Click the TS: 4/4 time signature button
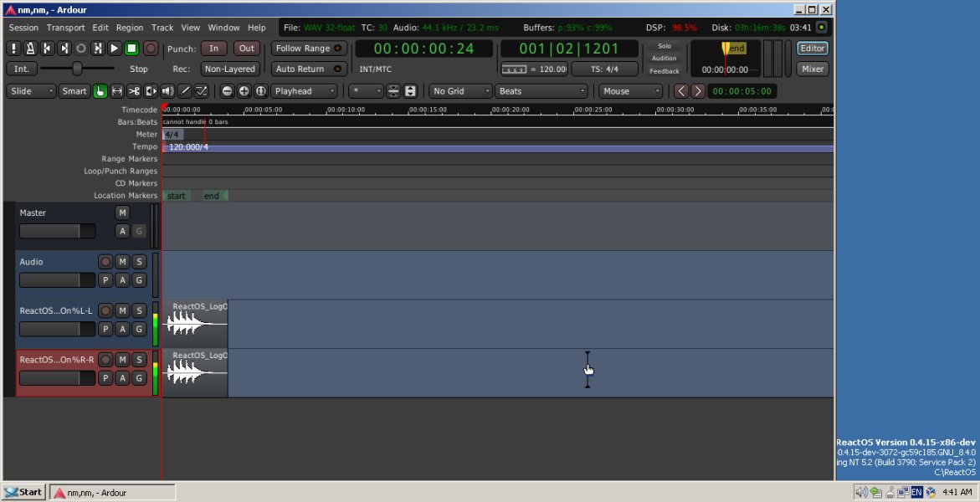980x502 pixels. (604, 69)
